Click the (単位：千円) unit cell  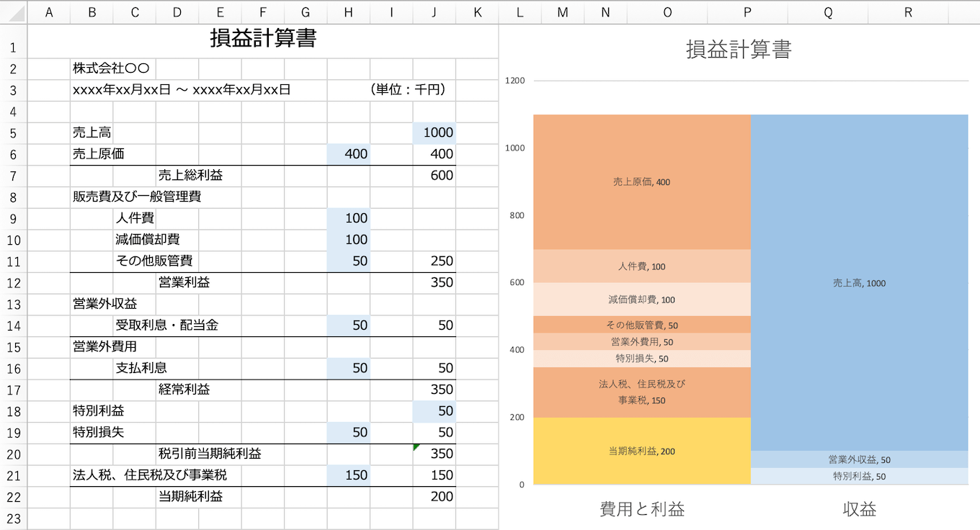(407, 90)
